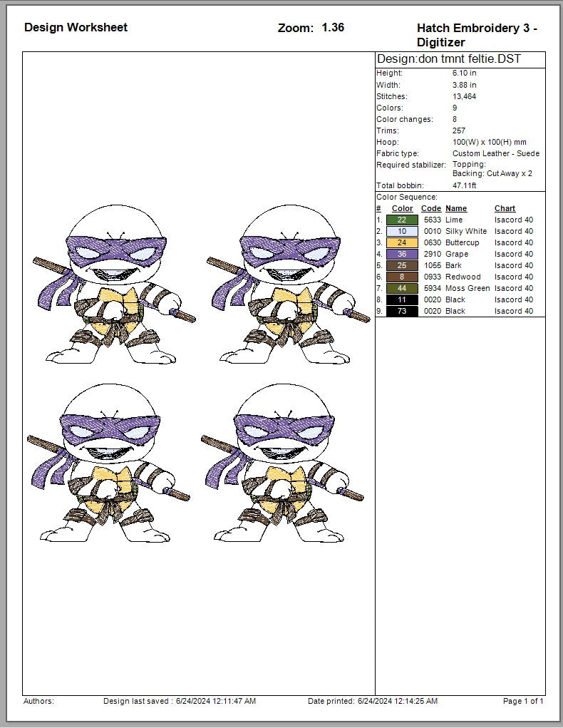Click the thread name Buttercup

[463, 243]
